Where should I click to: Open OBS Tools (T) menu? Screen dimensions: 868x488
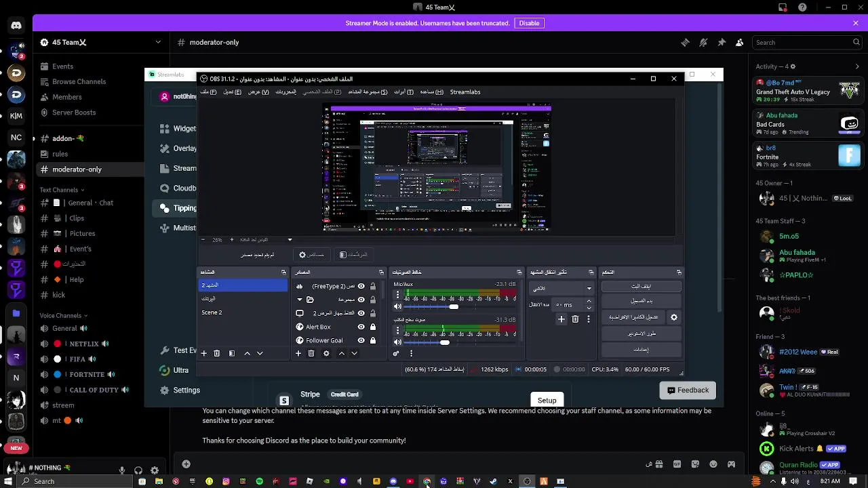[403, 91]
